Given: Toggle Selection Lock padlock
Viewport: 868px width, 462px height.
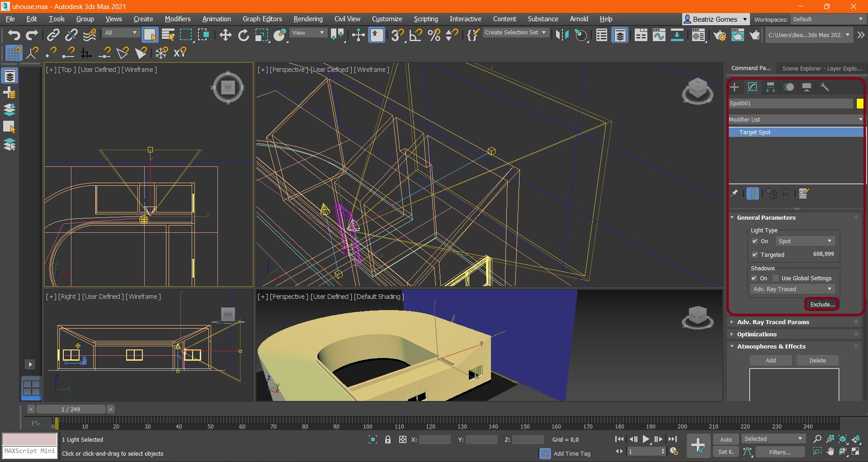Looking at the screenshot, I should pos(388,439).
